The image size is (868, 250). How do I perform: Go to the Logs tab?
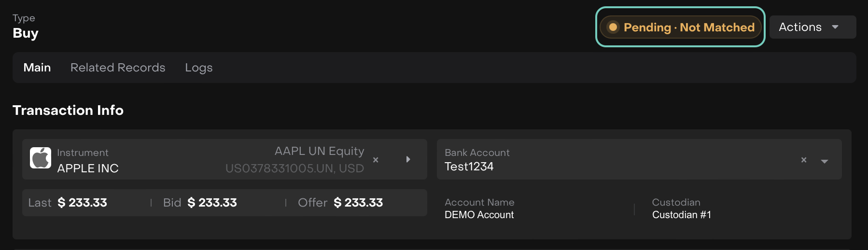point(199,68)
